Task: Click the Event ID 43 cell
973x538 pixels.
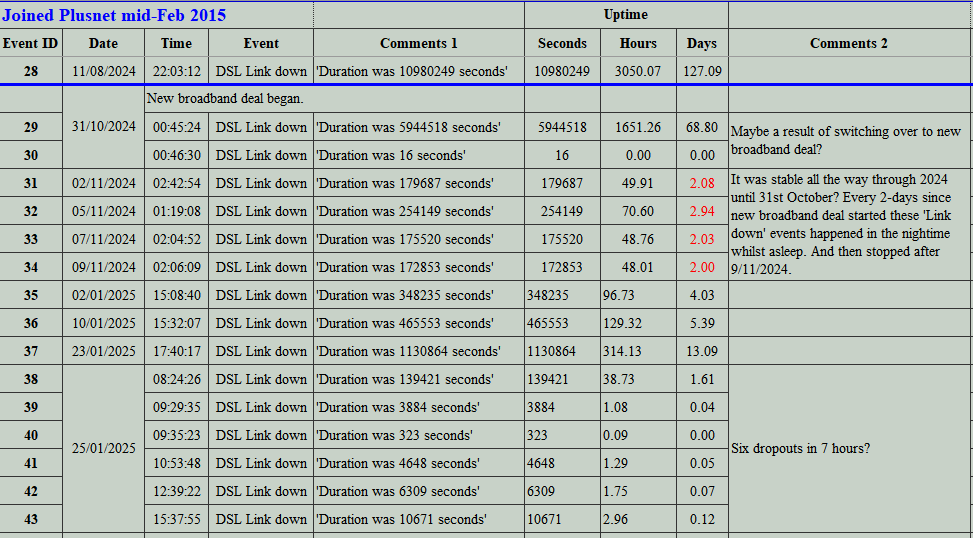Action: click(x=31, y=519)
